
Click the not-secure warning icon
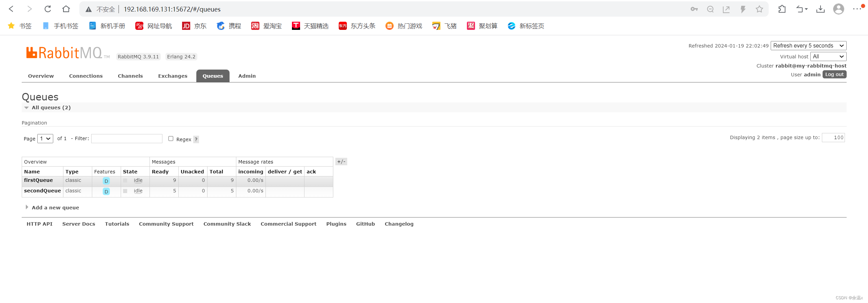[x=88, y=10]
